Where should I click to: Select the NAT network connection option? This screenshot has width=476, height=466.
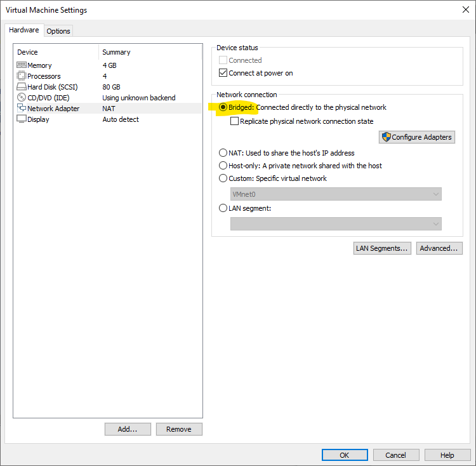click(x=223, y=153)
